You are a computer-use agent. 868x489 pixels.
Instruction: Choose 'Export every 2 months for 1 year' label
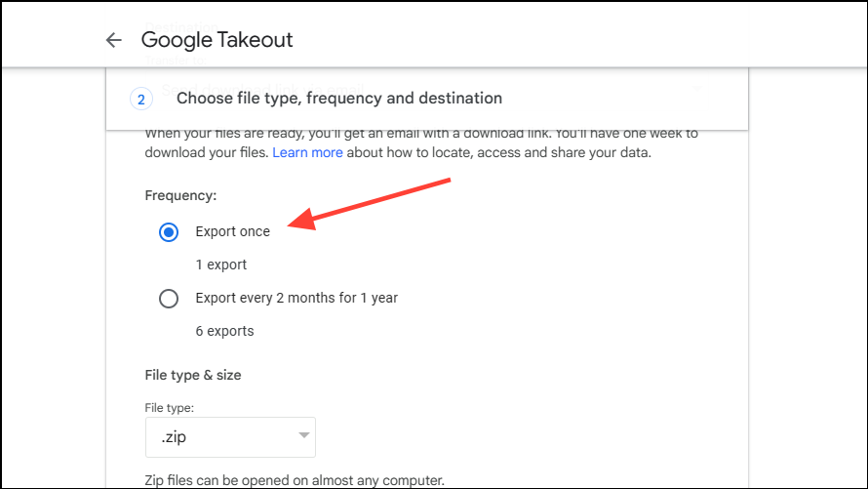[x=296, y=298]
